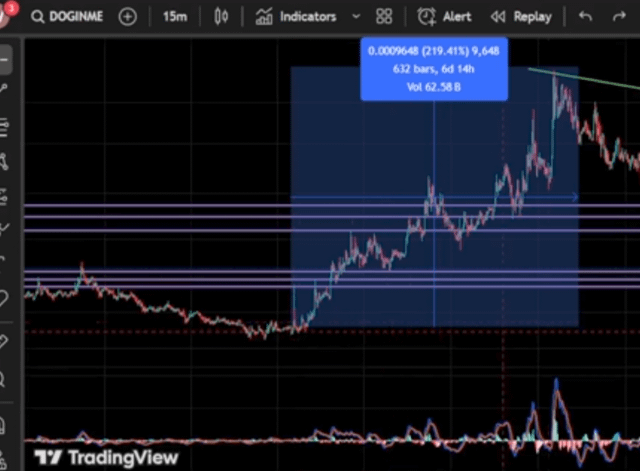Select the ruler measure tool
The width and height of the screenshot is (640, 471).
point(5,341)
